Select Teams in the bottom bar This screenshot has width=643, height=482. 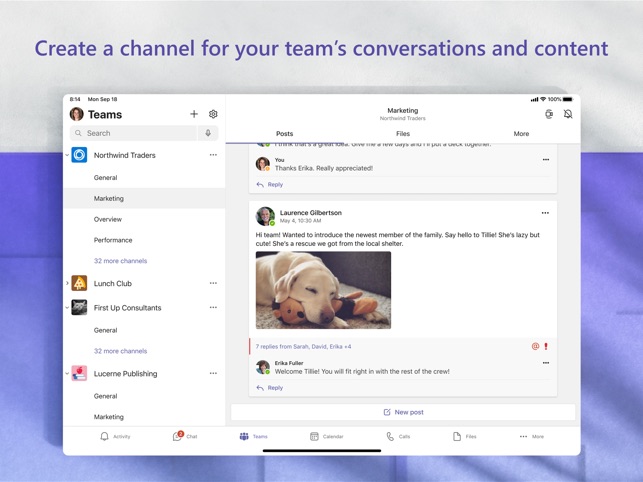[x=253, y=436]
